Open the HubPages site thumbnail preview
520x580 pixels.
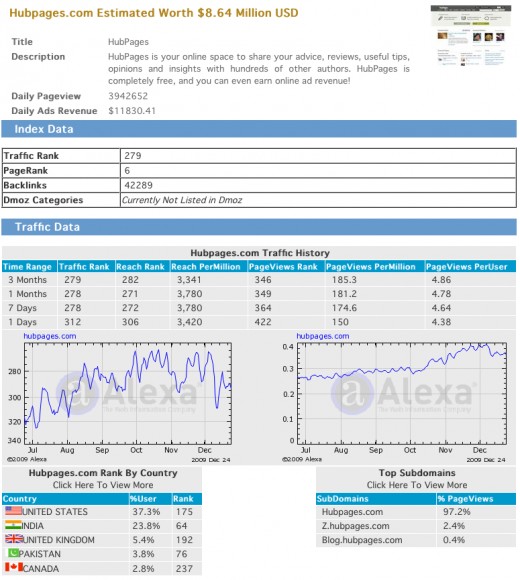tap(471, 36)
